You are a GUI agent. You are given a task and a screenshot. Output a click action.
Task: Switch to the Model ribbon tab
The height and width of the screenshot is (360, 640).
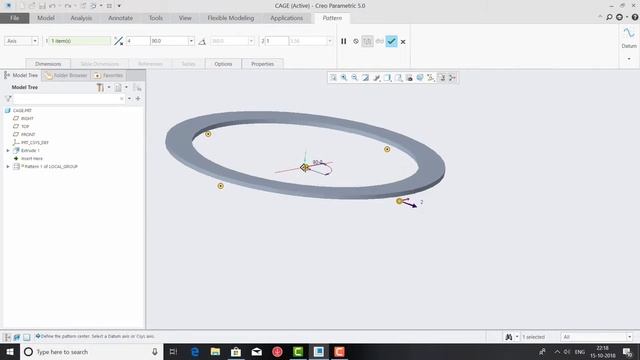(46, 18)
